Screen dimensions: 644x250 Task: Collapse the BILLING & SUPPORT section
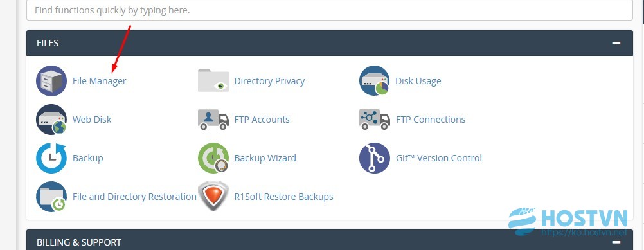click(616, 242)
